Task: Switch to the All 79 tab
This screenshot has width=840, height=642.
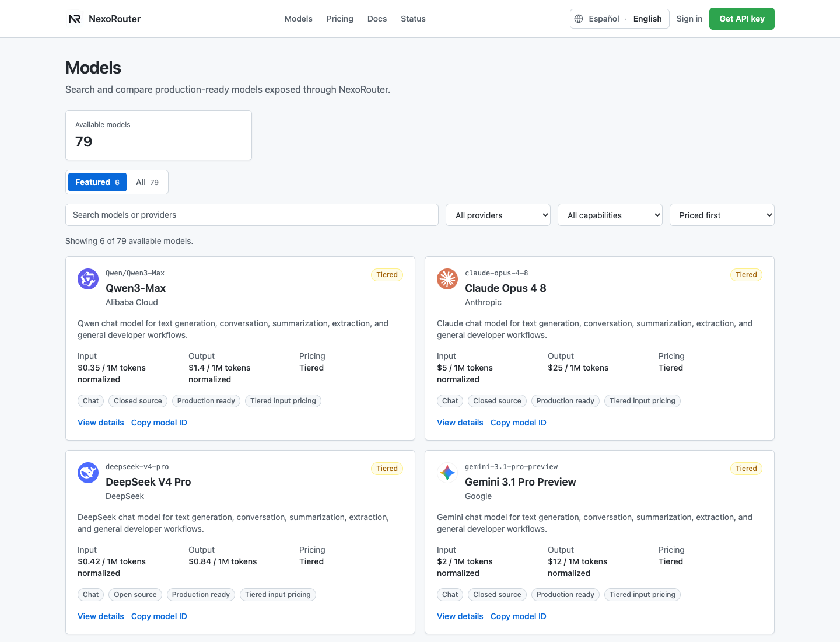Action: tap(147, 182)
